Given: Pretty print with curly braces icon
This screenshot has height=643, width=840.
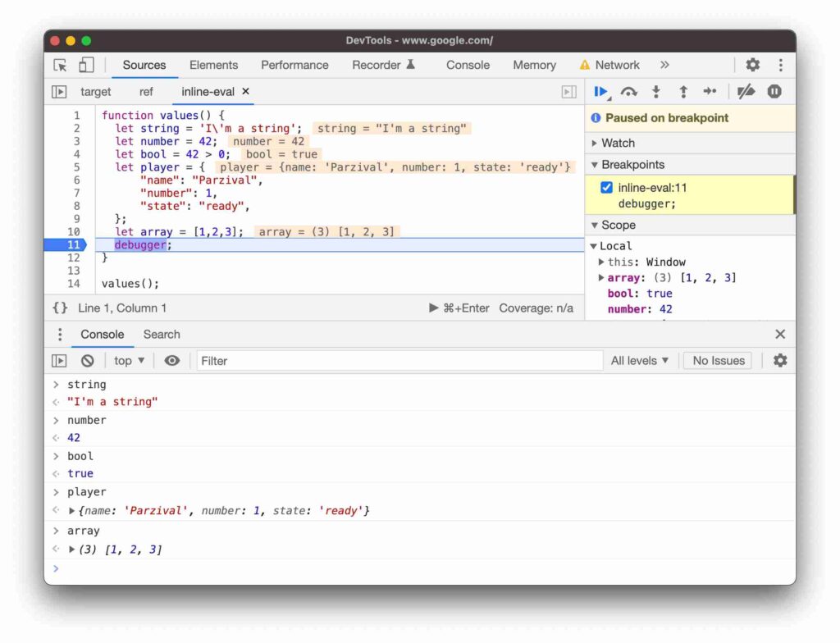Looking at the screenshot, I should click(x=60, y=308).
